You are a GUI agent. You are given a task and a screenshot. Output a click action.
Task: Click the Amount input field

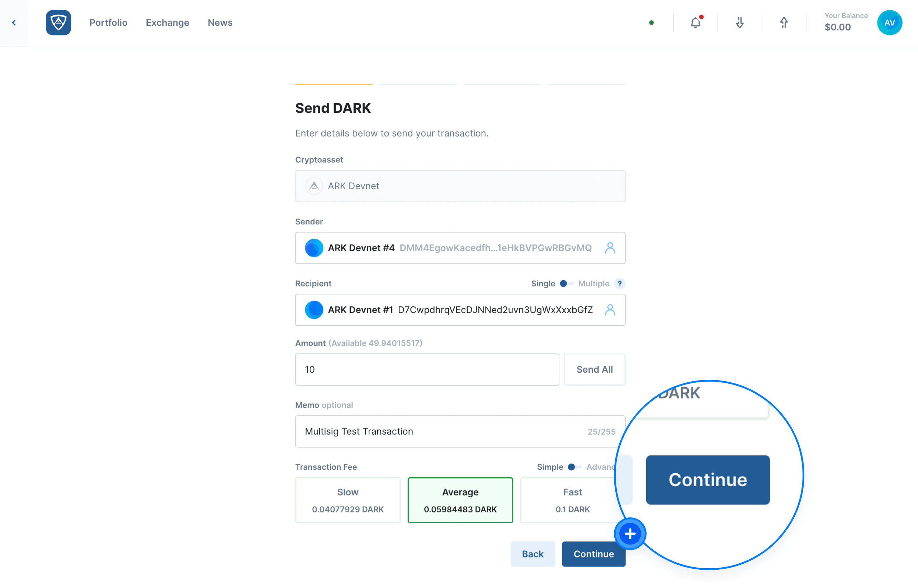pyautogui.click(x=427, y=369)
